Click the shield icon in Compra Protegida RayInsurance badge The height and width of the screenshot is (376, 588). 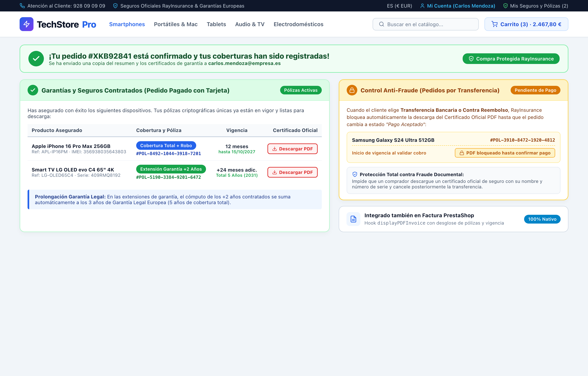(471, 59)
